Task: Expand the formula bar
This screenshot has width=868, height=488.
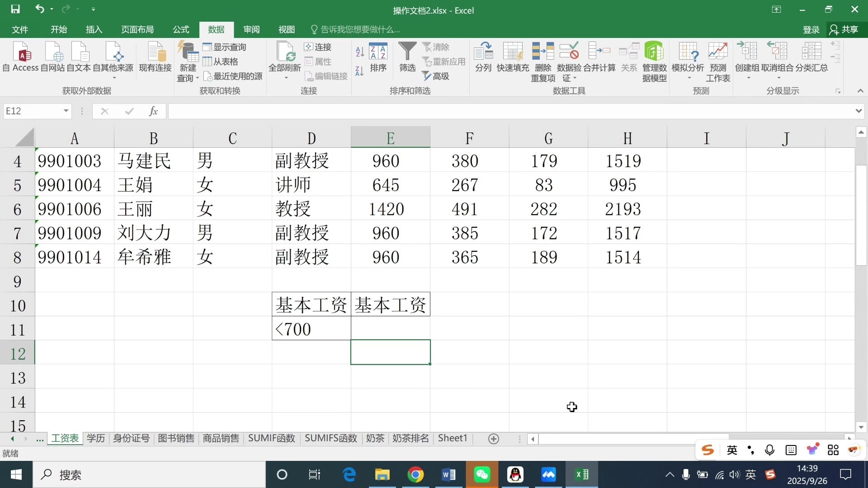Action: 859,111
